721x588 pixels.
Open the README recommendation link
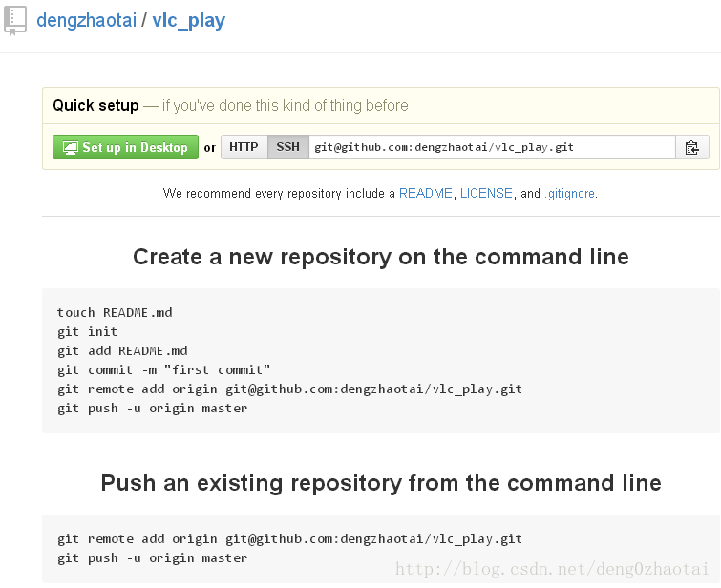tap(425, 193)
